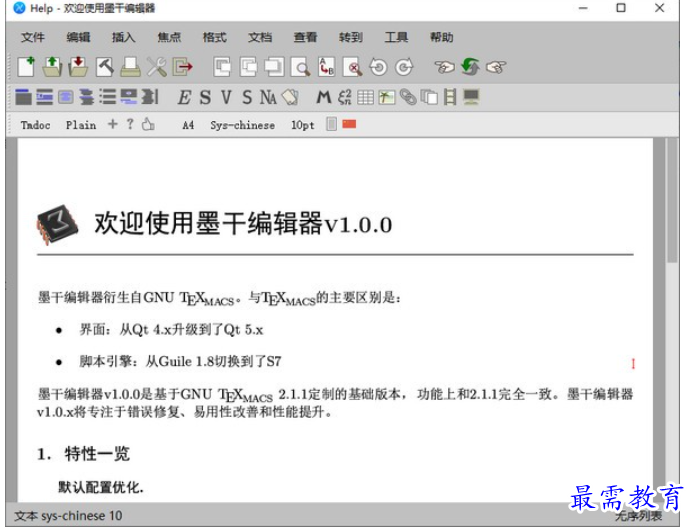The image size is (692, 529).
Task: Open the A4 page size dropdown
Action: click(188, 125)
